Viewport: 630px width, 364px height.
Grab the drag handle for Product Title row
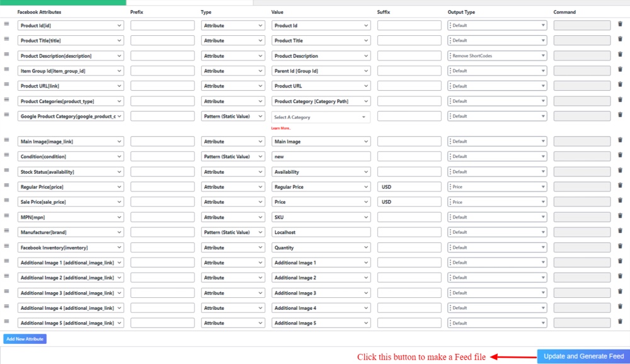click(6, 39)
